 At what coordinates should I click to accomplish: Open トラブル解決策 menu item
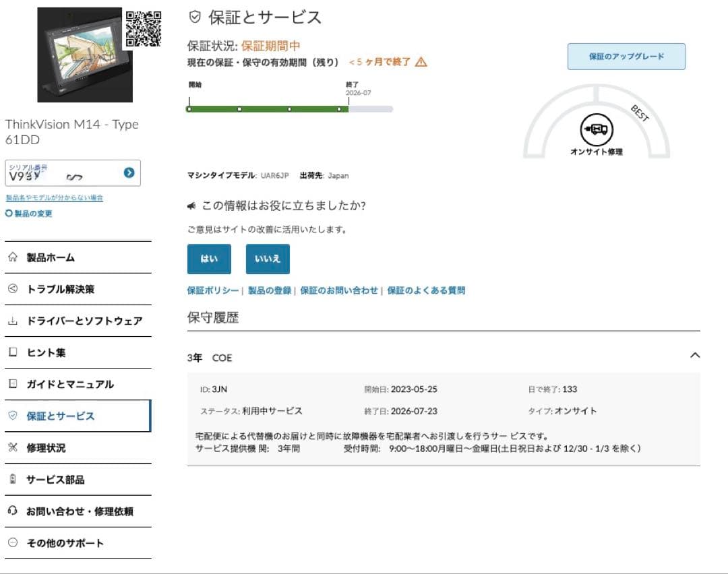78,289
